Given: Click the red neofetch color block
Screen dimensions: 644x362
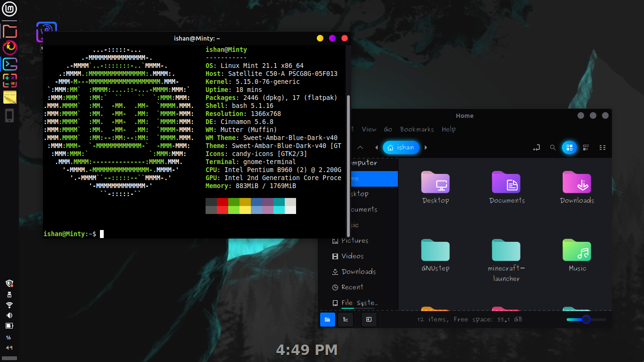Looking at the screenshot, I should pyautogui.click(x=222, y=206).
